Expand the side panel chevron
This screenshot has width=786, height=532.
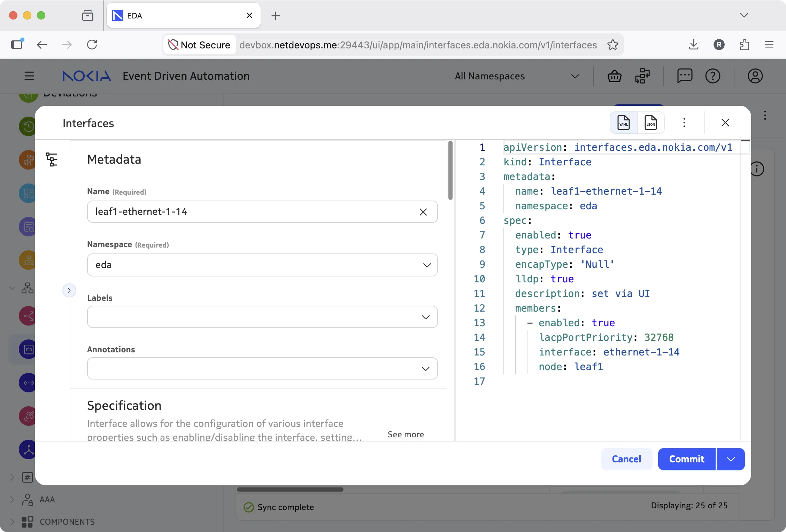69,290
